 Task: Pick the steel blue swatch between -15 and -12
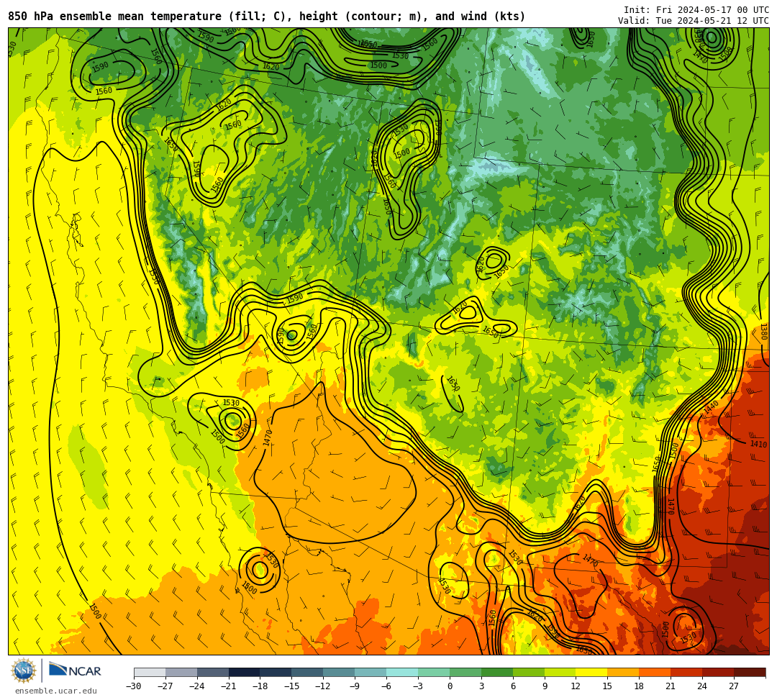pos(308,672)
